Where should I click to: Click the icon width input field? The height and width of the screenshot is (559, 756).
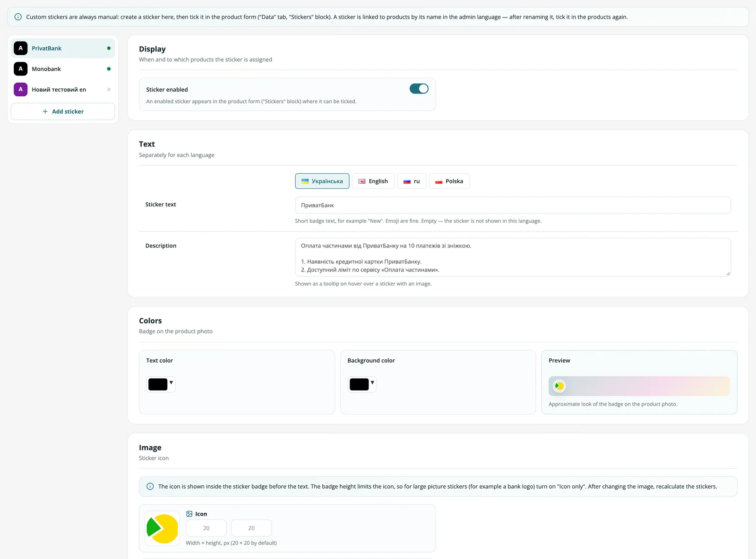206,528
